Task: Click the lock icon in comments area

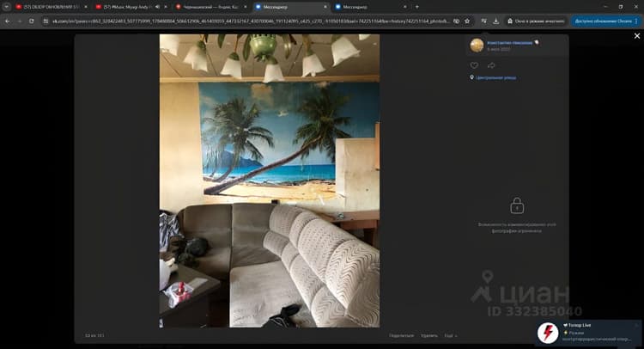Action: tap(517, 205)
